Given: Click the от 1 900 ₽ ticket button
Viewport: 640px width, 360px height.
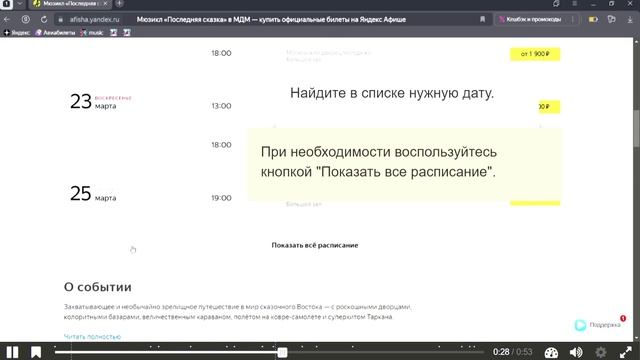Looking at the screenshot, I should click(535, 54).
